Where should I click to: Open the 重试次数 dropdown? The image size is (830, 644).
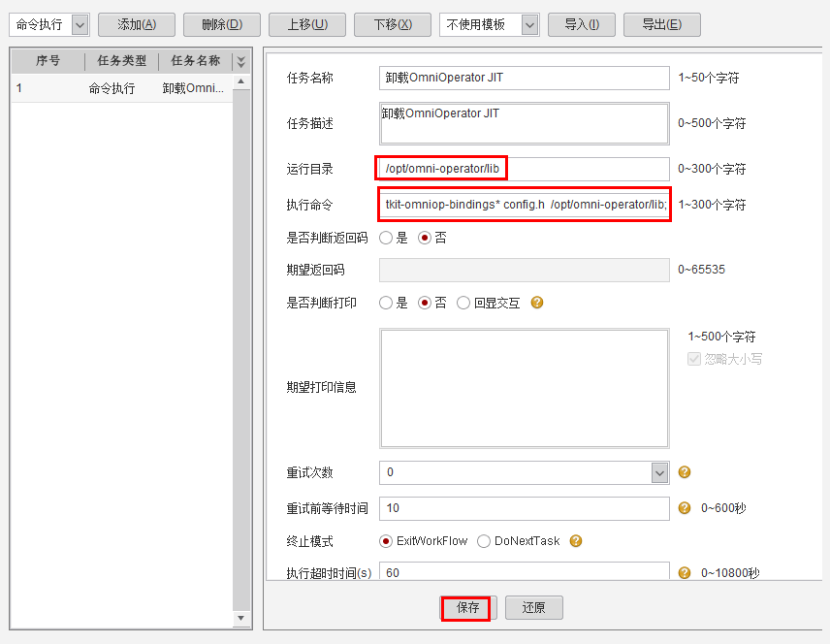click(x=659, y=472)
